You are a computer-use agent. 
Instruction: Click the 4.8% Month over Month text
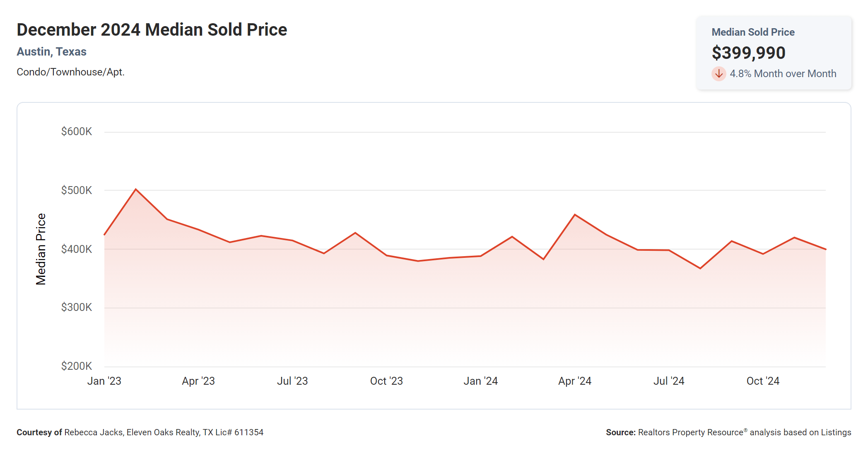coord(783,74)
